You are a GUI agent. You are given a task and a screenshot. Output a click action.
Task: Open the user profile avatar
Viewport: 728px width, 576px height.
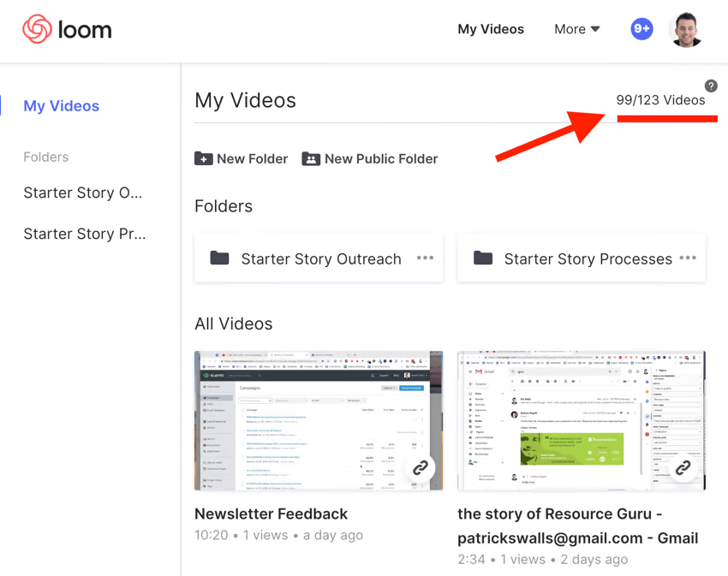[x=685, y=30]
